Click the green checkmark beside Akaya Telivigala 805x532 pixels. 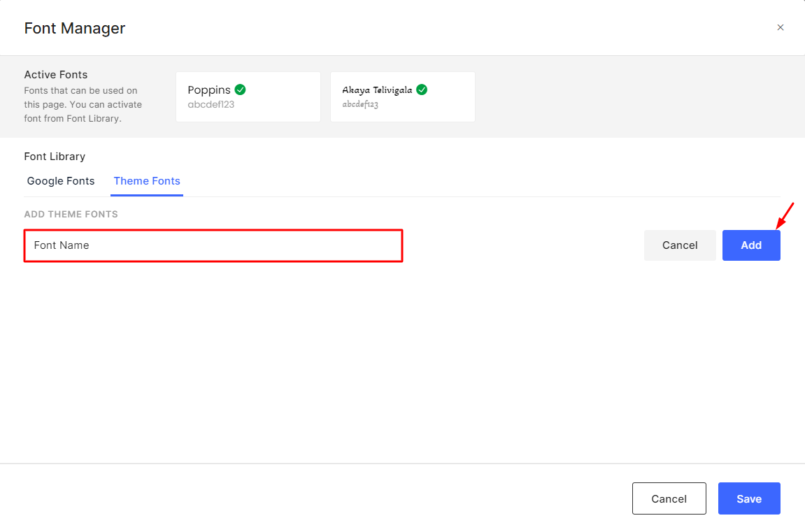422,89
